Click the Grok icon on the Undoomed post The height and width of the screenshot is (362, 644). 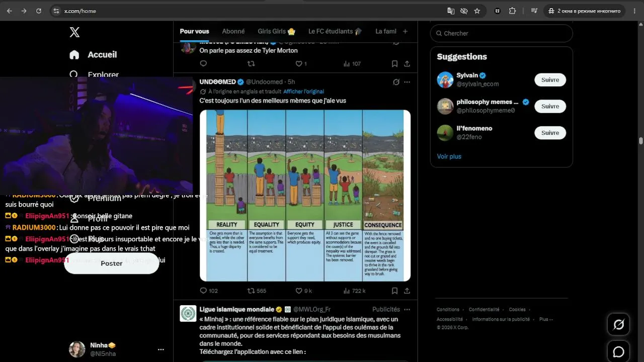pos(396,82)
